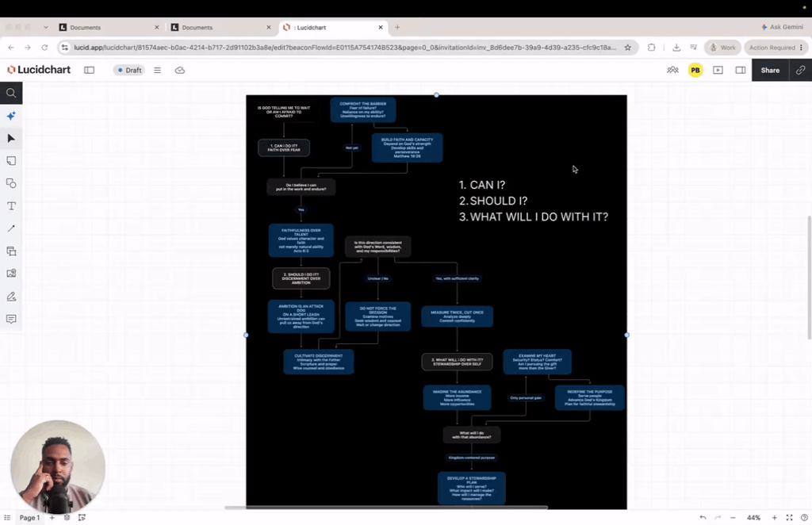Select the freehand pen tool
This screenshot has height=525, width=812.
pos(11,296)
